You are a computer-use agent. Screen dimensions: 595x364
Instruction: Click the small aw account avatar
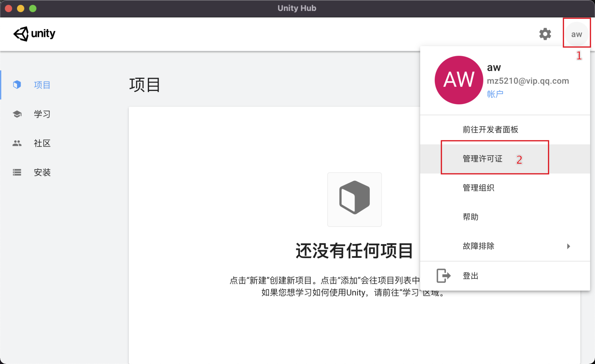[577, 34]
